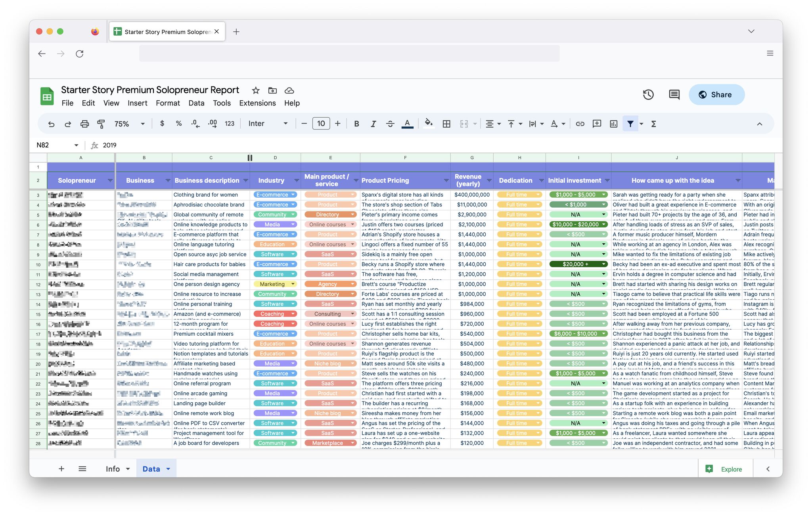Click the borders grid icon
This screenshot has width=812, height=516.
pyautogui.click(x=446, y=124)
